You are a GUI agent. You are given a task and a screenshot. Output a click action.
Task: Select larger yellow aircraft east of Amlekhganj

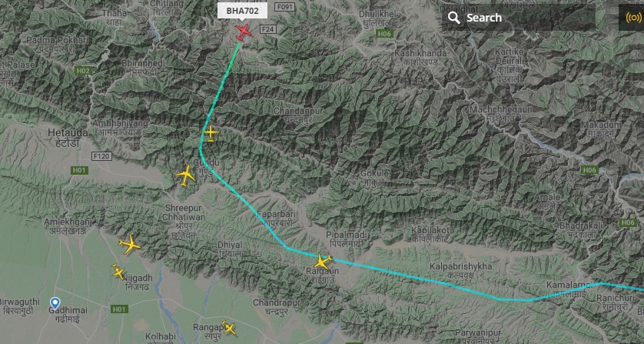[130, 245]
